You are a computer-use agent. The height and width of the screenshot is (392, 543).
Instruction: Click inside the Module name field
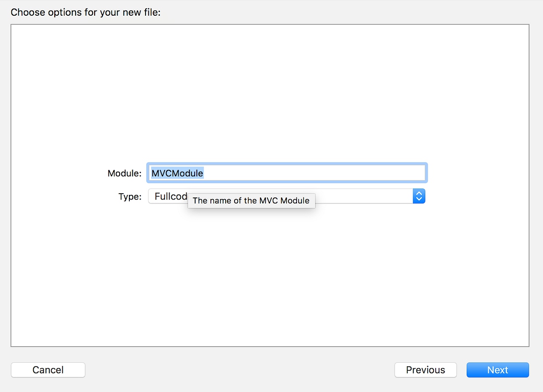(x=297, y=172)
